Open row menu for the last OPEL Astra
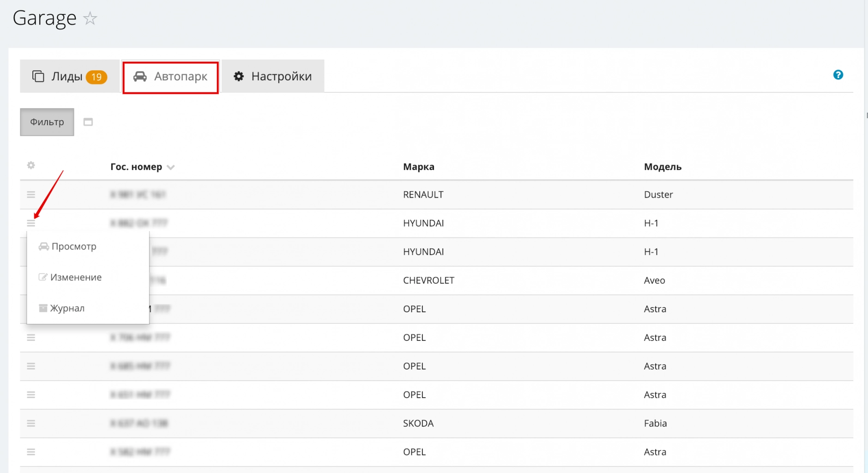Viewport: 868px width, 473px height. [x=31, y=452]
